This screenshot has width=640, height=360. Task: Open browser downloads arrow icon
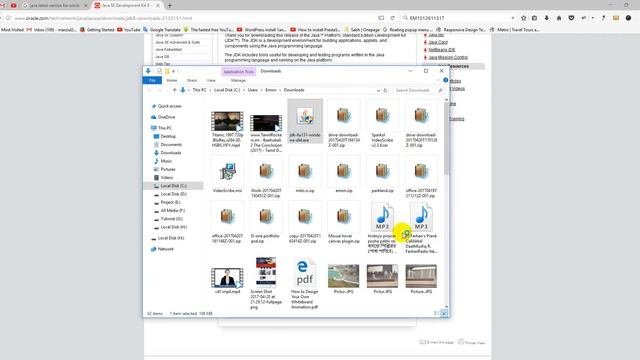[547, 18]
